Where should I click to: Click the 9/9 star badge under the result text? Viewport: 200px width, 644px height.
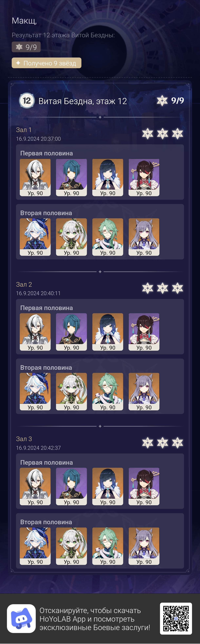pyautogui.click(x=26, y=47)
